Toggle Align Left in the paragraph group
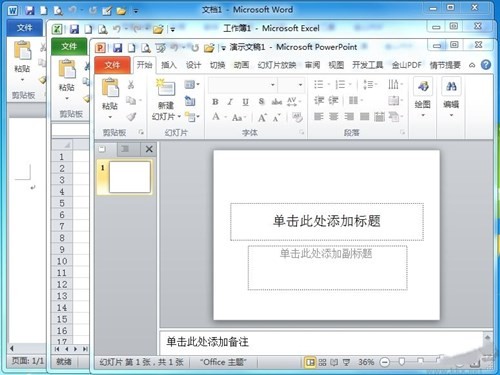The image size is (500, 375). click(319, 116)
